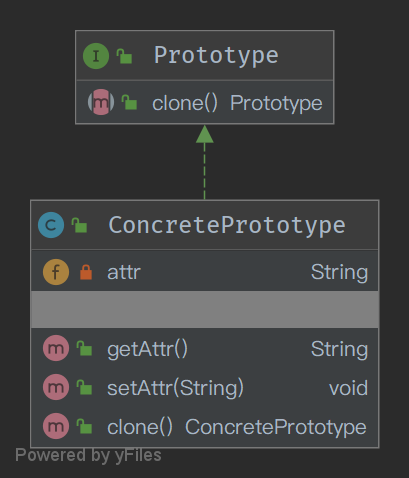The width and height of the screenshot is (409, 478).
Task: Click the public lock icon next to getAttr()
Action: tap(84, 348)
